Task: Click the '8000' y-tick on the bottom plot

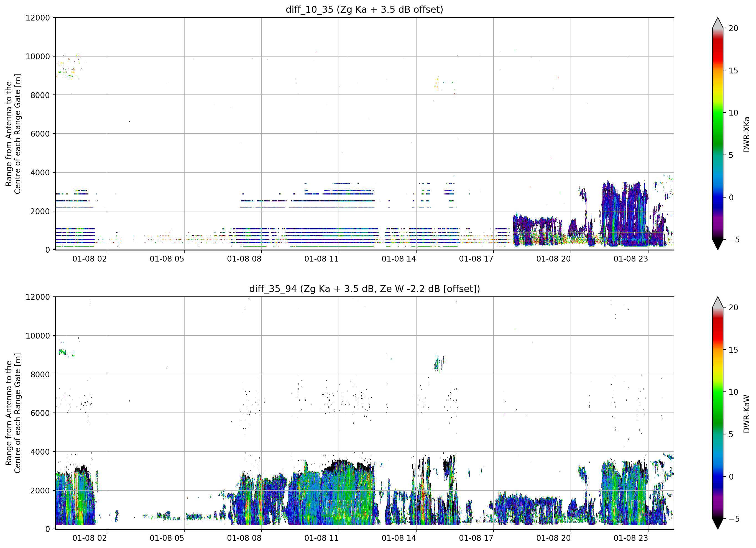Action: [40, 374]
